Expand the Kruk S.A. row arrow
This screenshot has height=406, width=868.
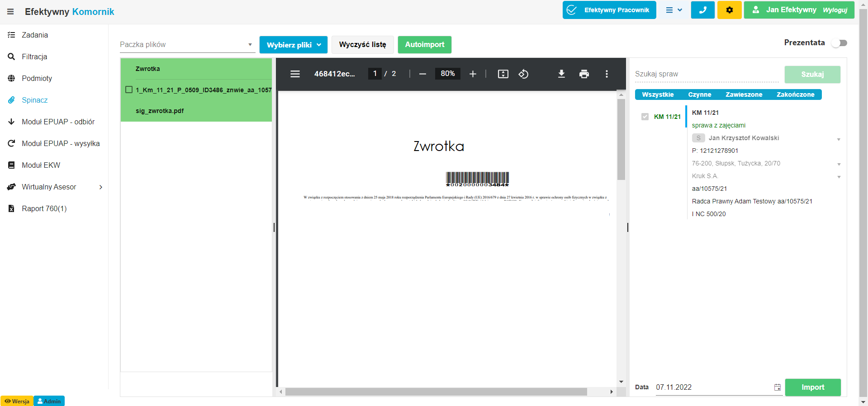click(x=839, y=177)
